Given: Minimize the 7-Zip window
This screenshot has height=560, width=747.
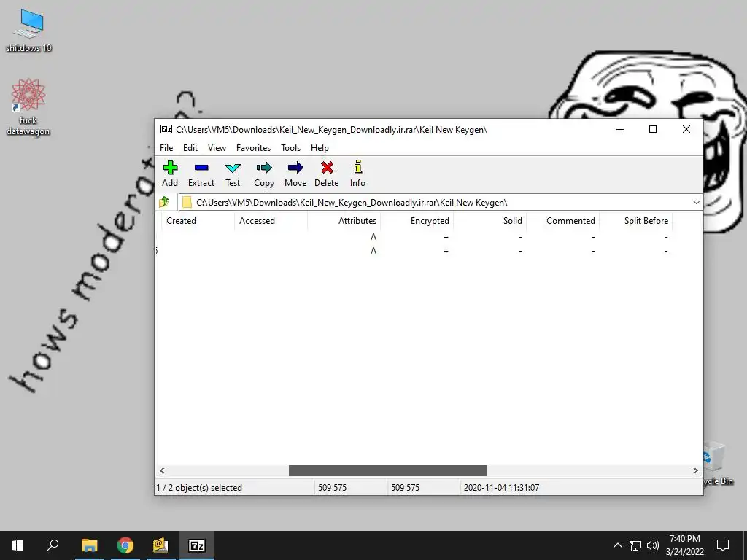Looking at the screenshot, I should [x=620, y=129].
